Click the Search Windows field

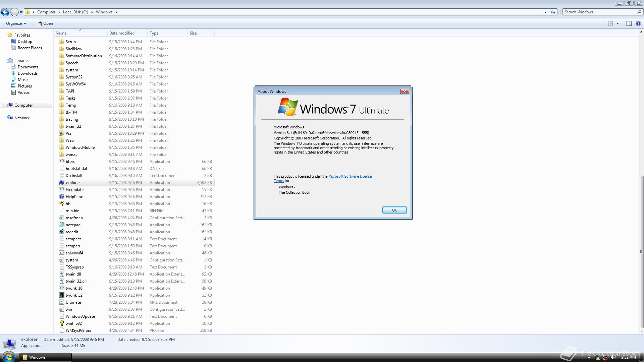click(x=599, y=12)
